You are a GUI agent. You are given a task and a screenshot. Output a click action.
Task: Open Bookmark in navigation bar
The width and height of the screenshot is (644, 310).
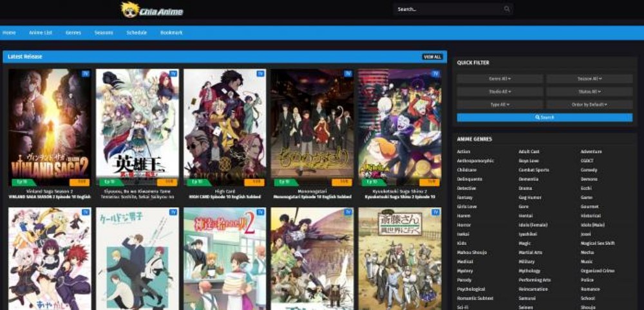click(171, 33)
